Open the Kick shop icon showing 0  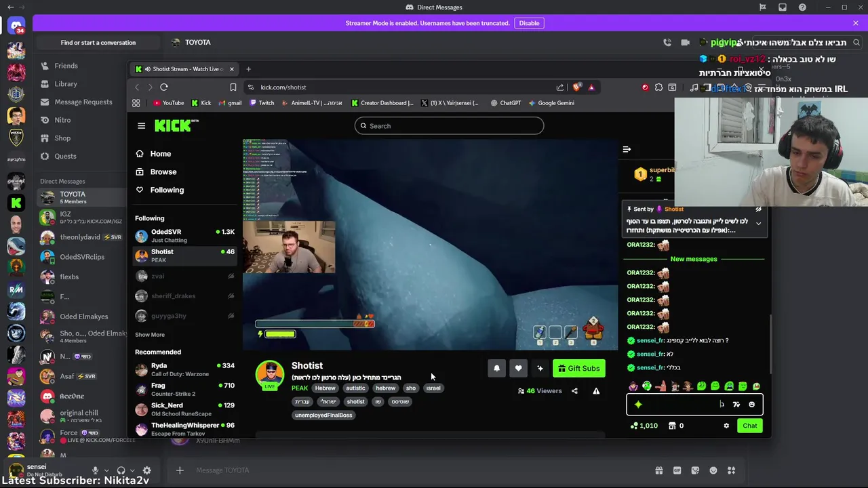coord(676,426)
